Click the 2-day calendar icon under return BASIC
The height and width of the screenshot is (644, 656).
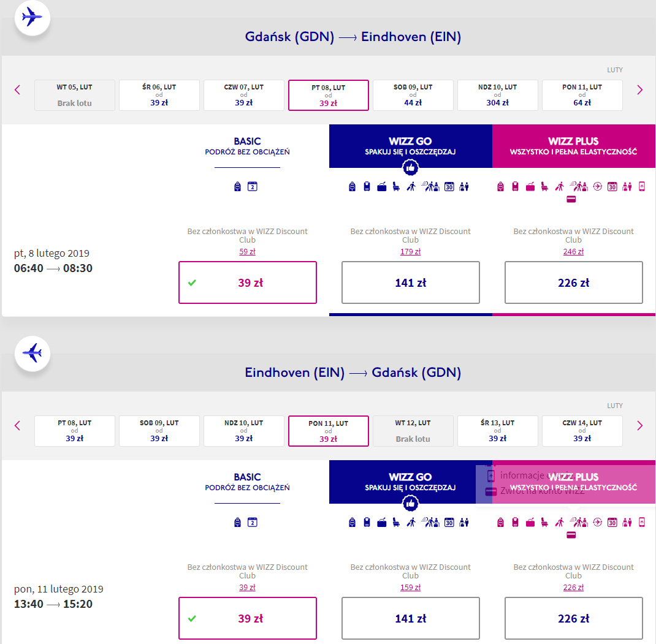[x=252, y=522]
